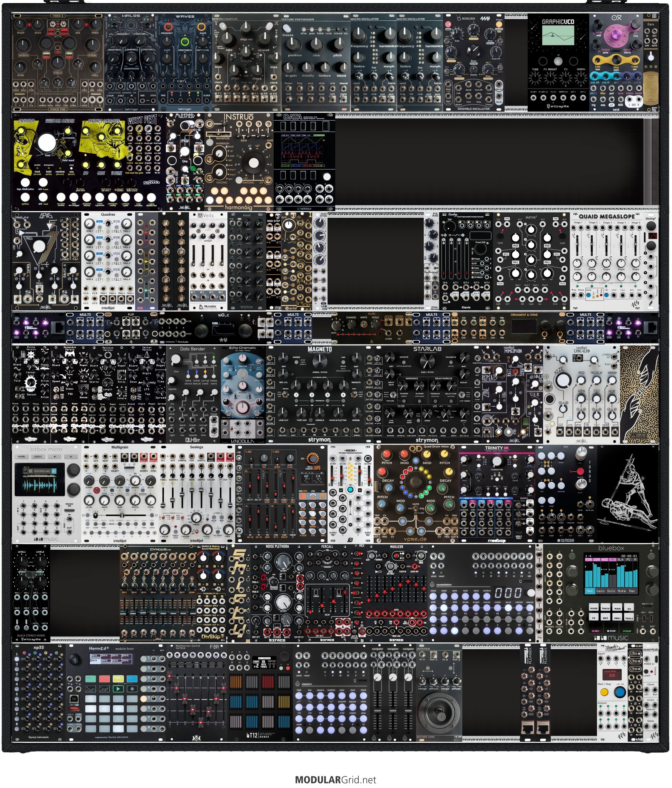The height and width of the screenshot is (788, 672).
Task: Click the Quad Drum Voice module
Action: [416, 494]
